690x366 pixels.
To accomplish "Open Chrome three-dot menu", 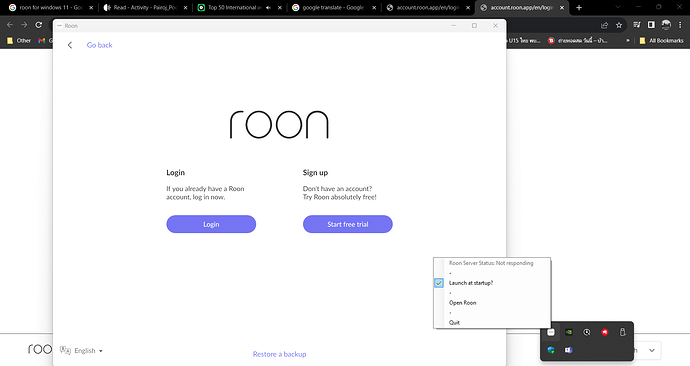I will 680,25.
